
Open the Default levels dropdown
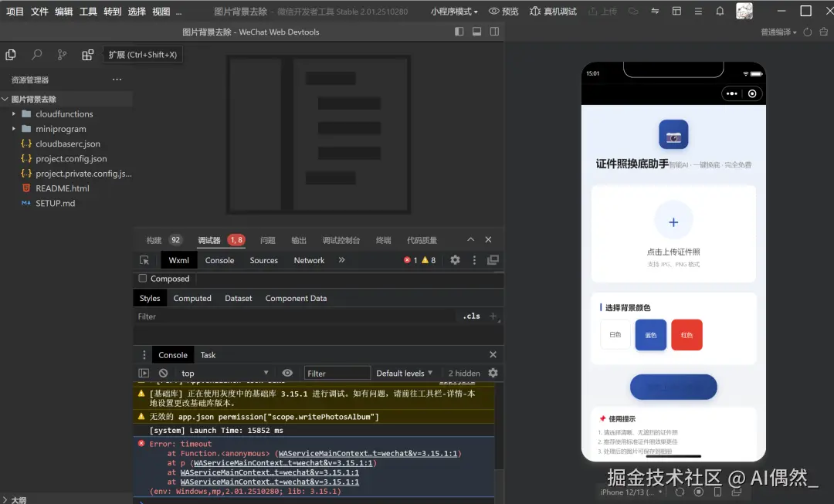(404, 374)
